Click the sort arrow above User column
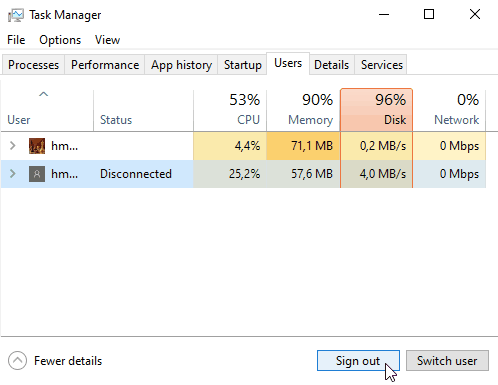 [x=43, y=94]
